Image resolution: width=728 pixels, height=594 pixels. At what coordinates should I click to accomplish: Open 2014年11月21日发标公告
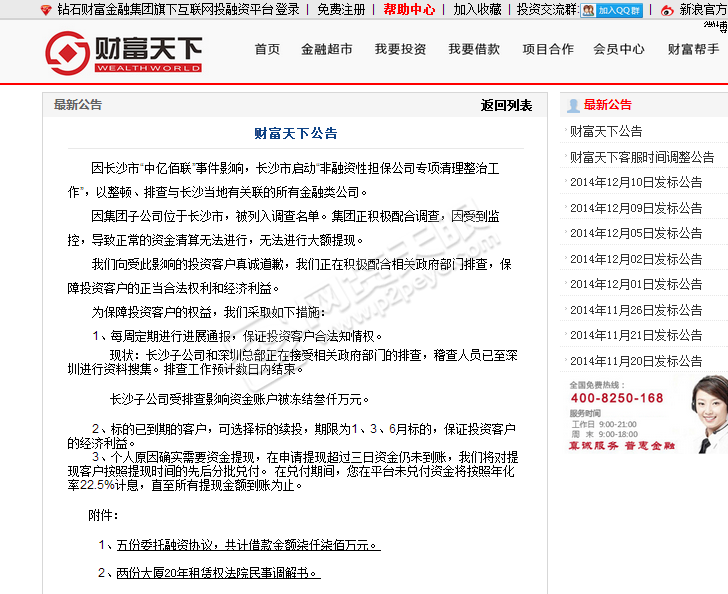pos(636,335)
